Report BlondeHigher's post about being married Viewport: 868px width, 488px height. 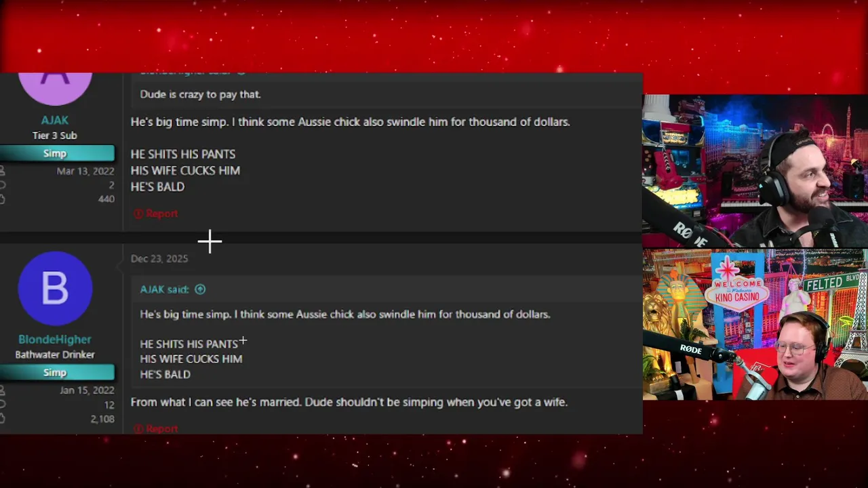pos(156,428)
